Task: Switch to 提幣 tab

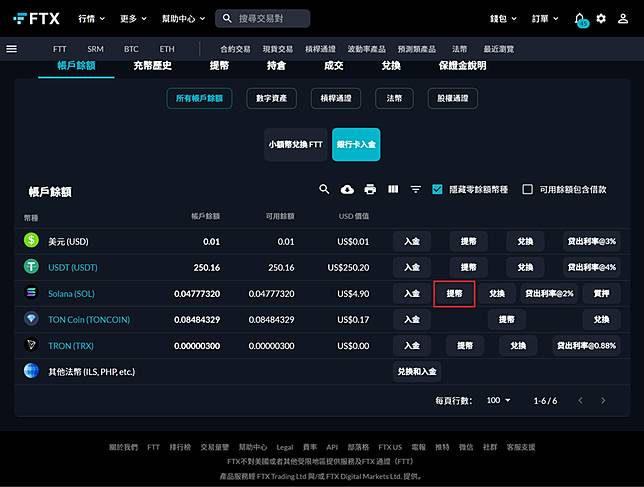Action: coord(219,66)
